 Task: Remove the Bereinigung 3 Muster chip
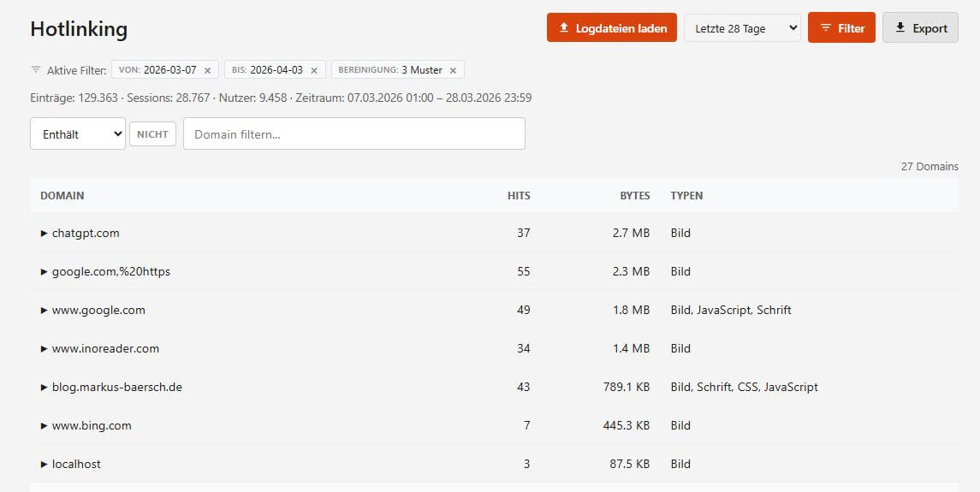click(453, 70)
